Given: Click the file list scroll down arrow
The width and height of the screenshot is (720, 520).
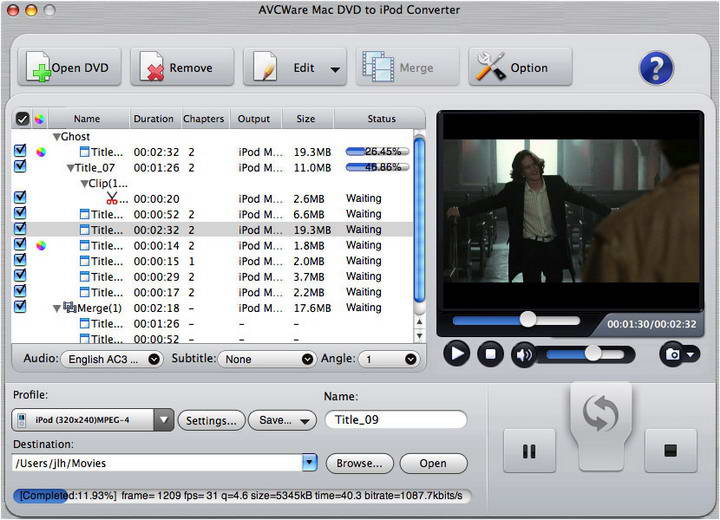Looking at the screenshot, I should (419, 336).
